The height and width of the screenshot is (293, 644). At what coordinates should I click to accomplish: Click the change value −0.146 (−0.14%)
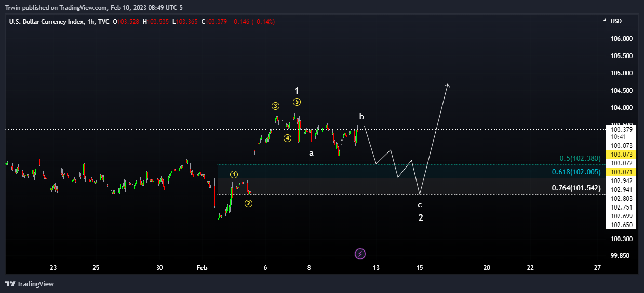pos(253,22)
